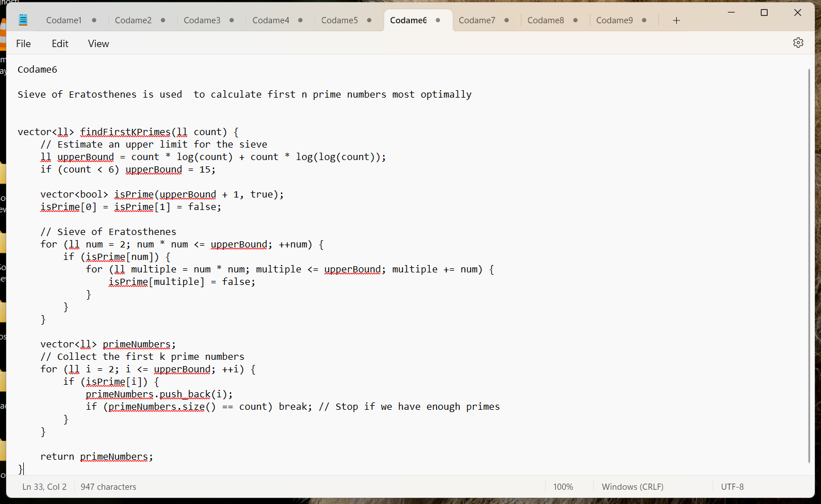
Task: Click '// Estimate an upper limit' comment line
Action: tap(154, 145)
